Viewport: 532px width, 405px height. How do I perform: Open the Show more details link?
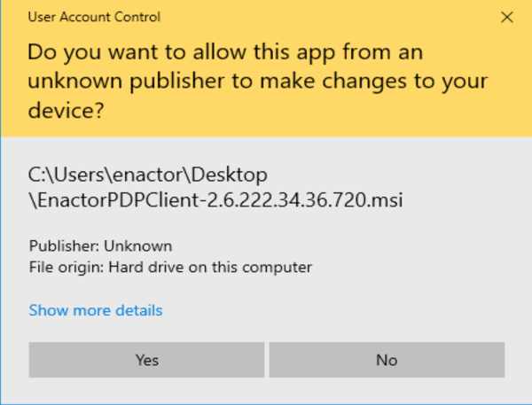[x=96, y=310]
